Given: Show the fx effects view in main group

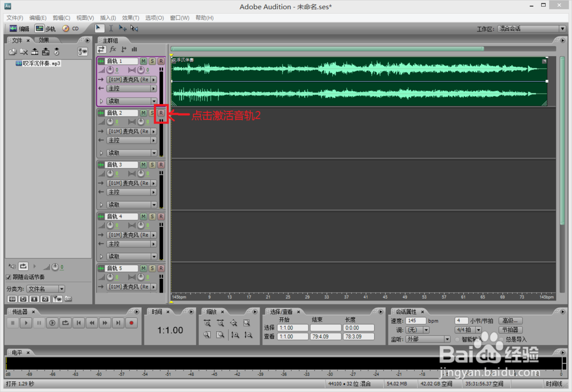Looking at the screenshot, I should pyautogui.click(x=113, y=49).
